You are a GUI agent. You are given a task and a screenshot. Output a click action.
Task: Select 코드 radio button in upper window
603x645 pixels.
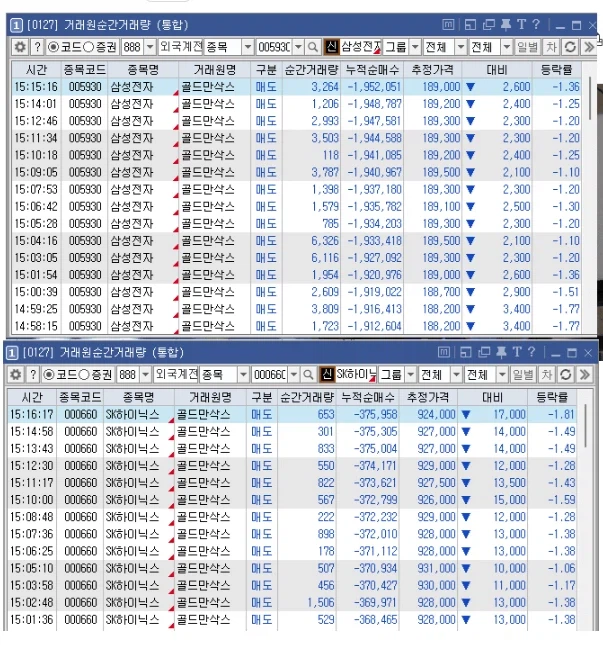(53, 47)
